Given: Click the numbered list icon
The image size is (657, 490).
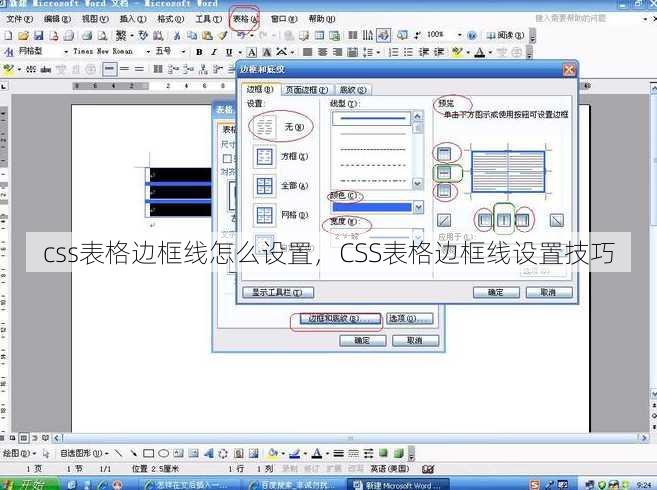Looking at the screenshot, I should 393,52.
